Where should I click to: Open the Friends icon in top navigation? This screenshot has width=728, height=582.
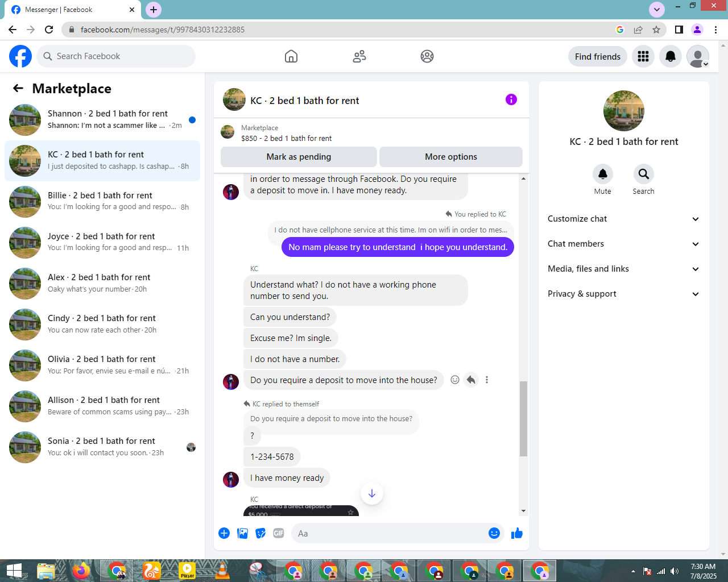coord(359,56)
